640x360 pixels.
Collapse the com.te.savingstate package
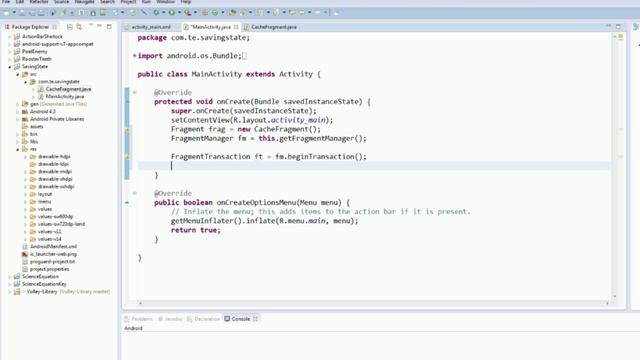point(25,82)
